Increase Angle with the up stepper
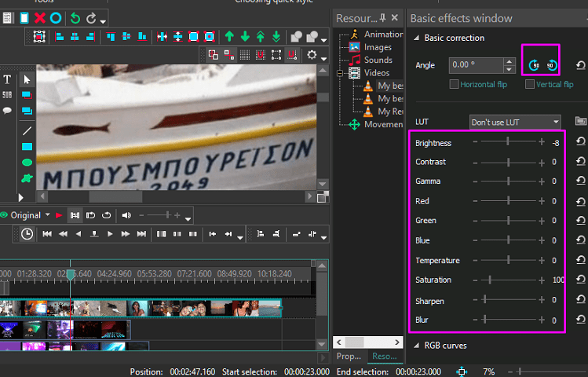The height and width of the screenshot is (377, 588). tap(509, 61)
